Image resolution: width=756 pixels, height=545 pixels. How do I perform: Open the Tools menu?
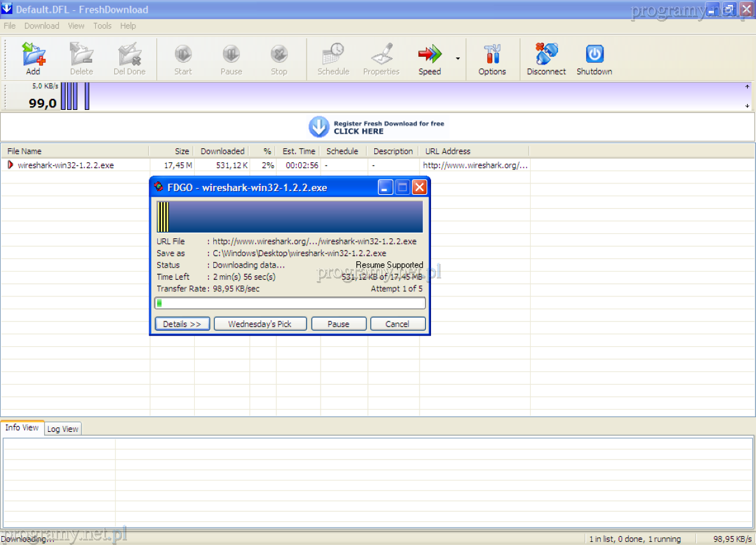tap(102, 26)
